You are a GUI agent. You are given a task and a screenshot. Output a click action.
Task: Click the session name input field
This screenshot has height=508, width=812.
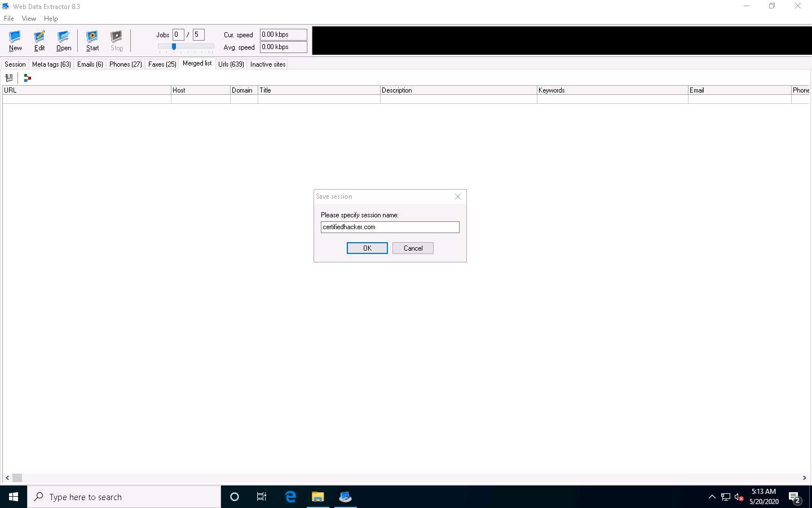(390, 227)
